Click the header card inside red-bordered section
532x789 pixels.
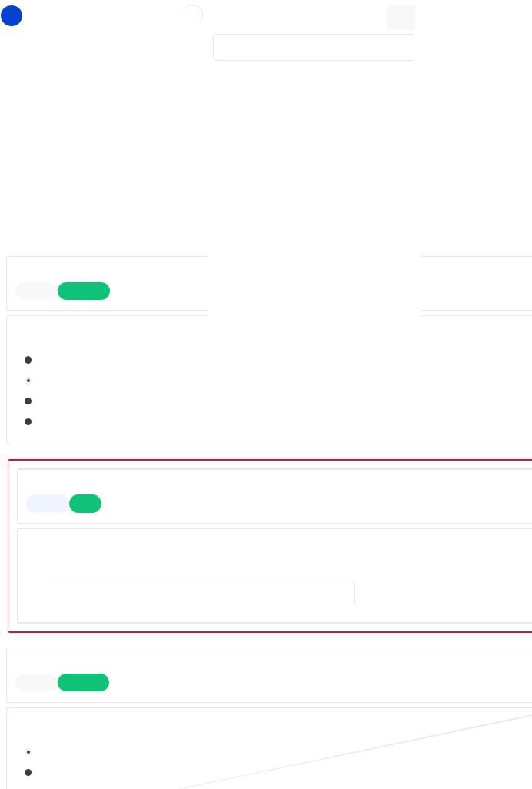pos(274,496)
